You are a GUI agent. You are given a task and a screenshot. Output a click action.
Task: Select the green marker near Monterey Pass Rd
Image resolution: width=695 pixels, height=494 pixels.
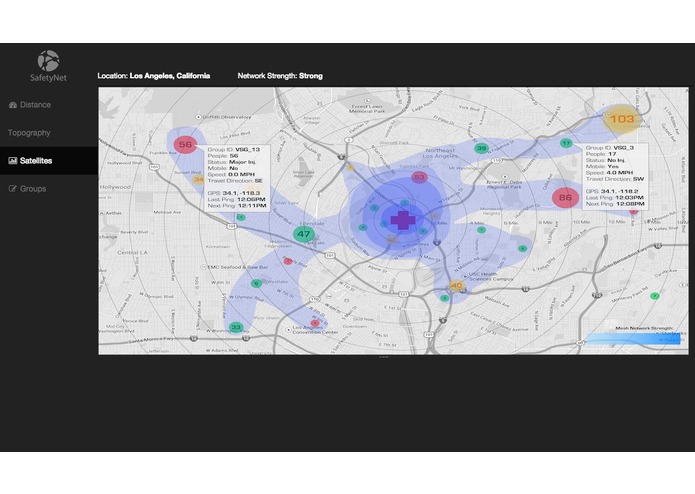pos(654,296)
